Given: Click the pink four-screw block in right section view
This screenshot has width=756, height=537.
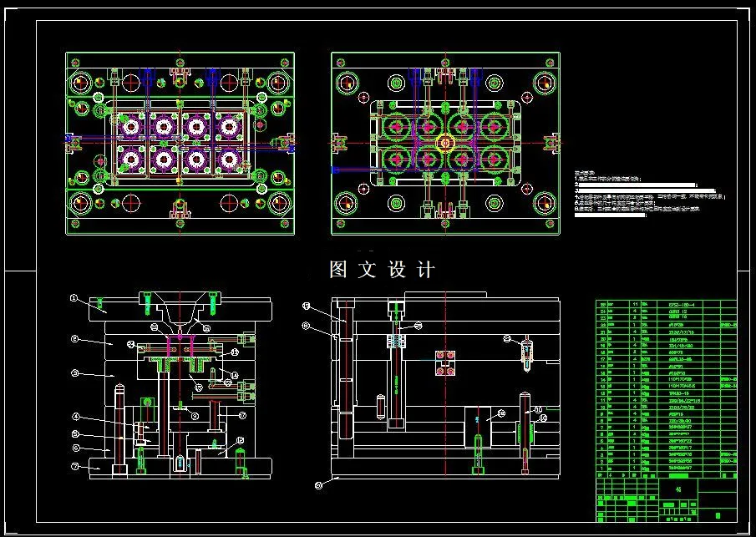Looking at the screenshot, I should (x=445, y=363).
